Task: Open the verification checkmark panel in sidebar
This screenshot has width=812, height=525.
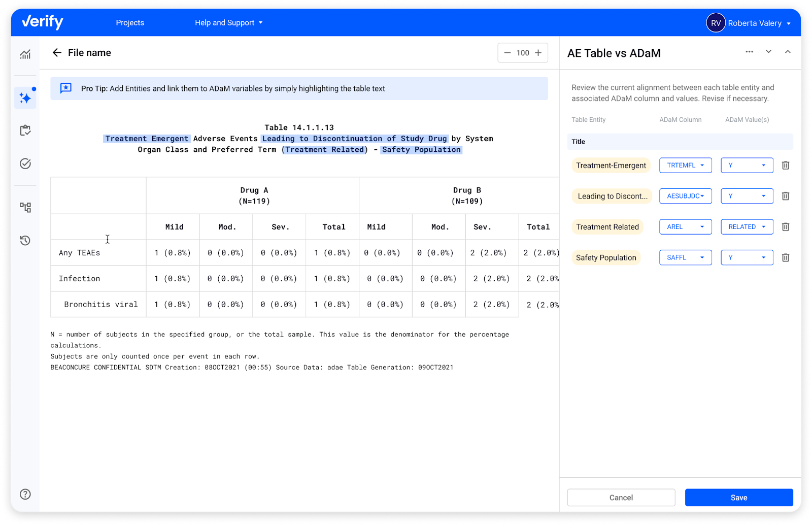Action: (x=25, y=163)
